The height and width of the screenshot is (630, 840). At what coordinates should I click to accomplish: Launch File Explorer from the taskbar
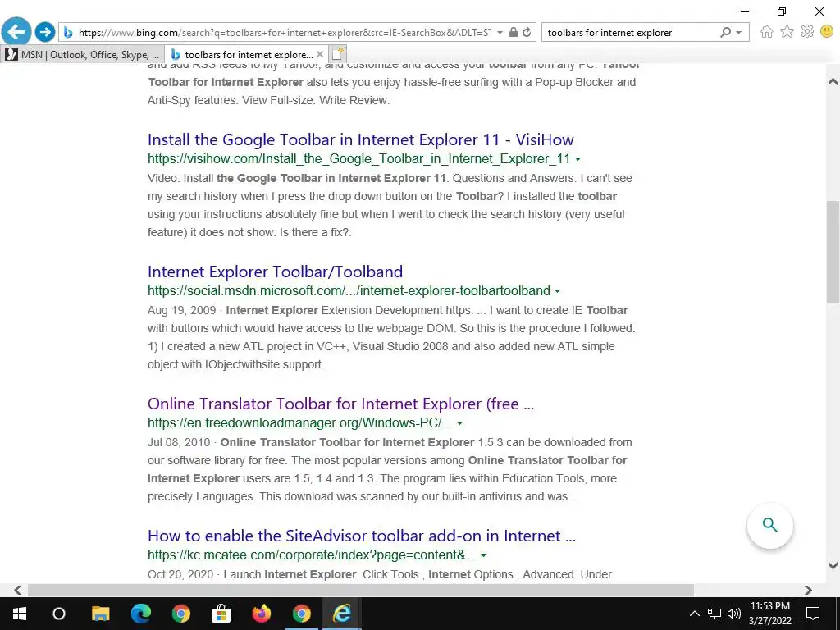coord(100,614)
